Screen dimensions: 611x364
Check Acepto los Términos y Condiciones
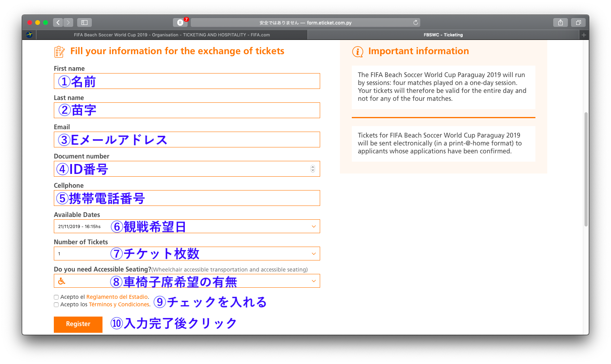pyautogui.click(x=56, y=305)
